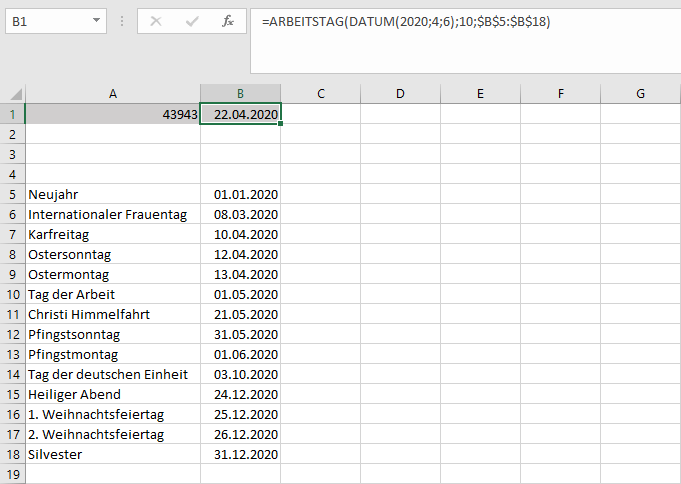This screenshot has height=484, width=681.
Task: Select row 4 header
Action: click(12, 174)
